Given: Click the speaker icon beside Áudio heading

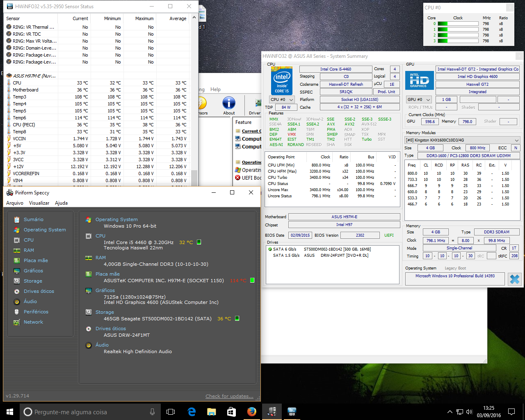Looking at the screenshot, I should (88, 345).
